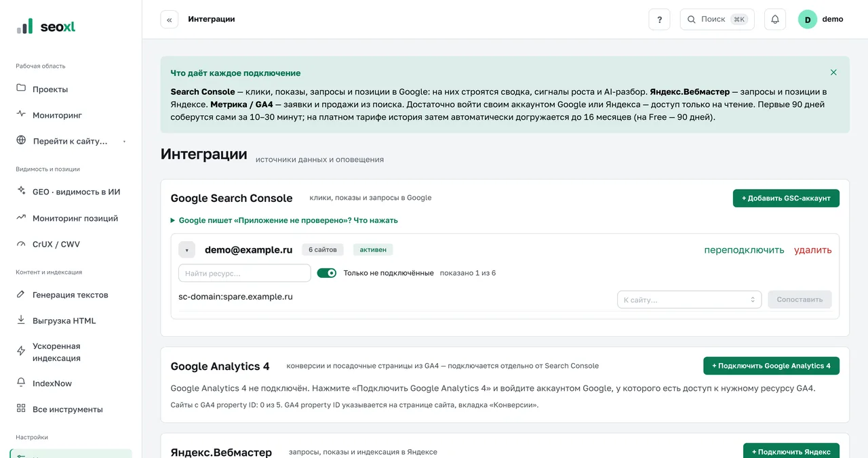This screenshot has width=868, height=458.
Task: Click the Добавить GSC-аккаунт button
Action: (786, 198)
